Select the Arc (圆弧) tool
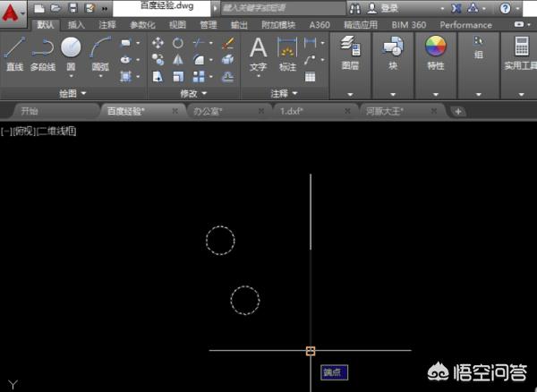537x392 pixels. point(100,52)
